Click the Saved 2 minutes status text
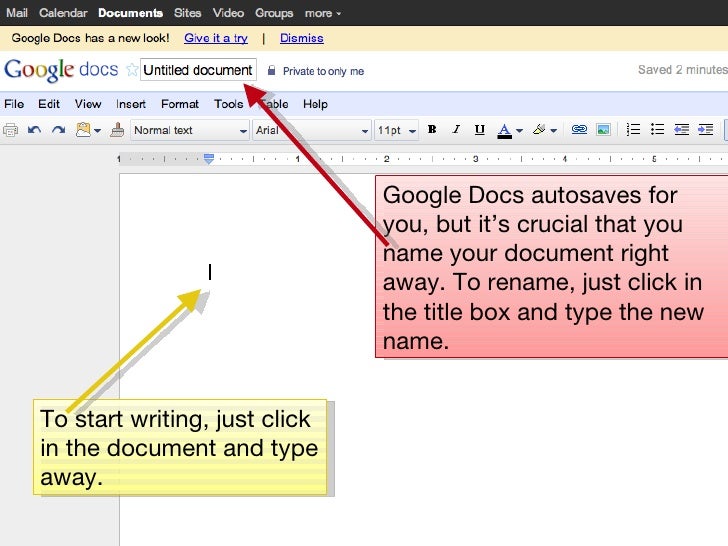Image resolution: width=728 pixels, height=546 pixels. point(682,70)
